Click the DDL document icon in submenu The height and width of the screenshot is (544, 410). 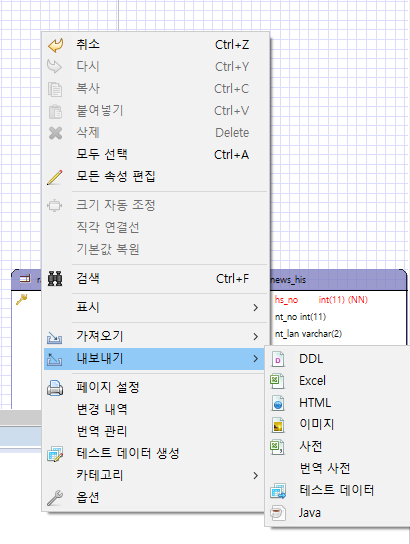277,359
